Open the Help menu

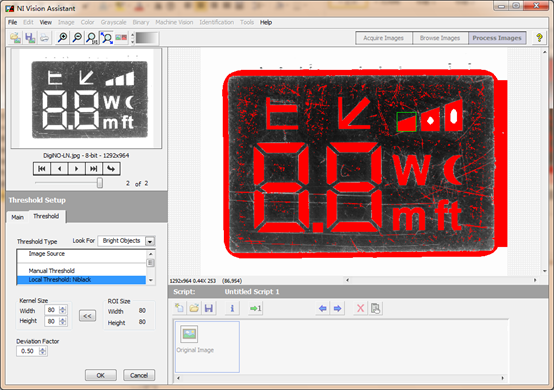tap(266, 22)
